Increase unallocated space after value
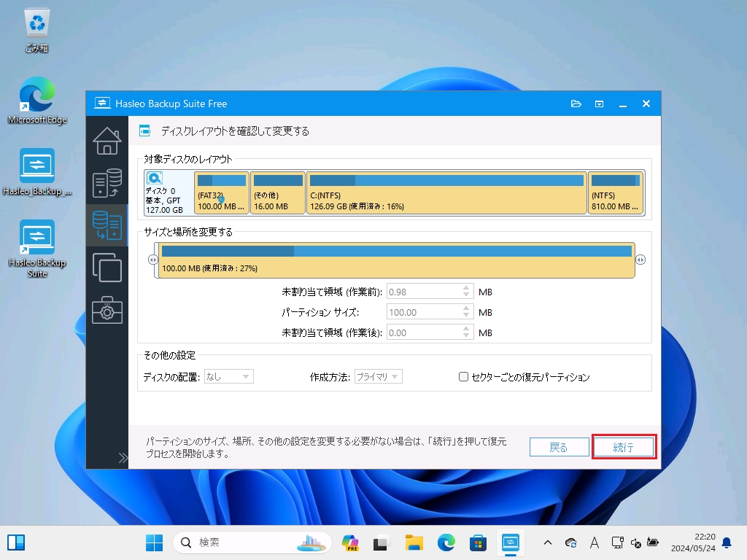Viewport: 747px width, 560px height. (466, 329)
